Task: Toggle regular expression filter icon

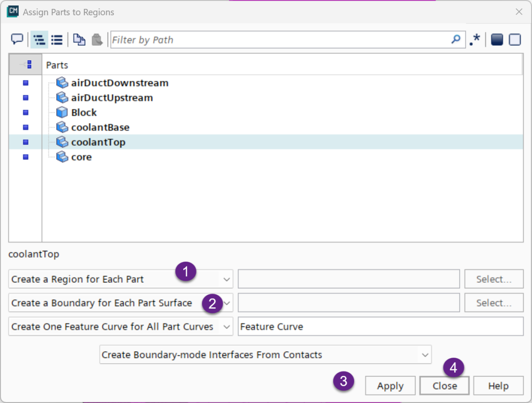Action: pyautogui.click(x=475, y=40)
